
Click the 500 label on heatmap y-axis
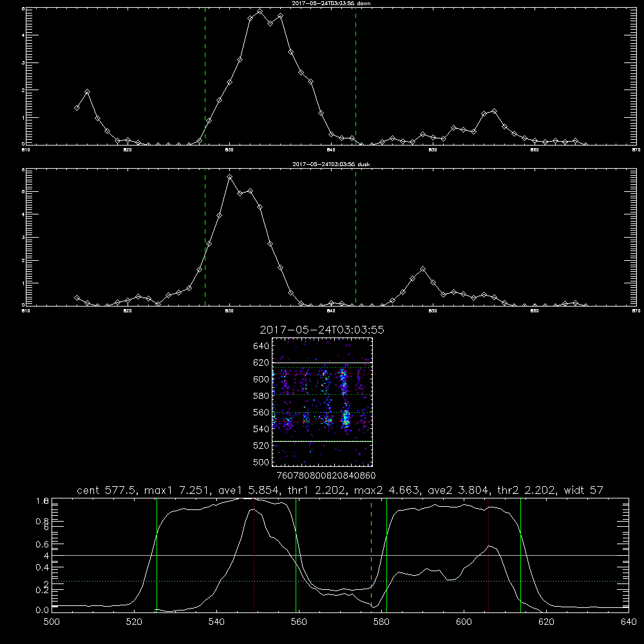[261, 462]
